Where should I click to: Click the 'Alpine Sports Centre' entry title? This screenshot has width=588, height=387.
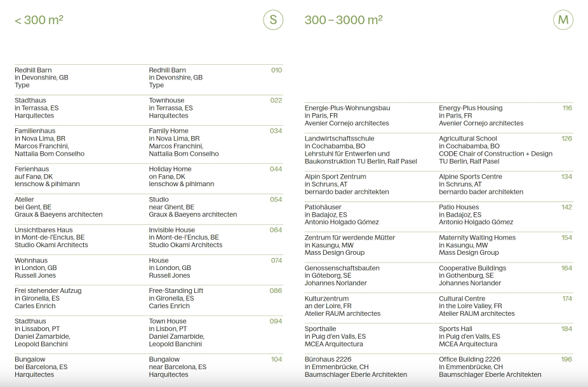pyautogui.click(x=471, y=177)
